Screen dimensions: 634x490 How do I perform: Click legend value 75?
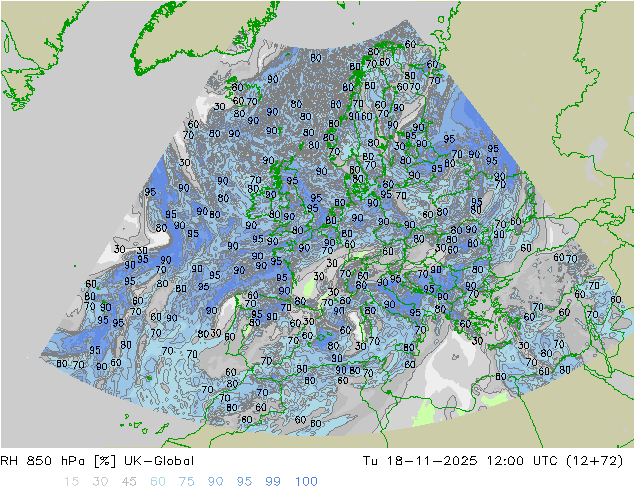[x=186, y=482]
